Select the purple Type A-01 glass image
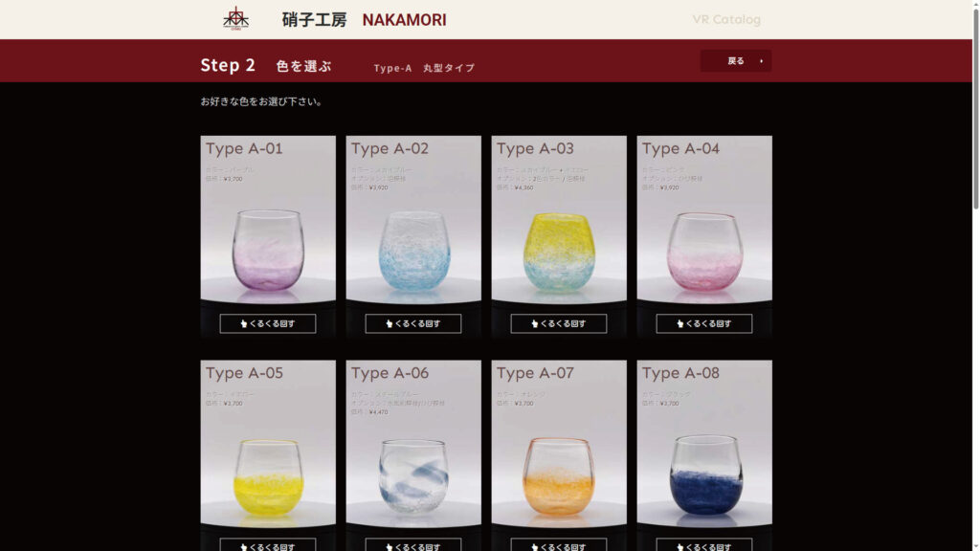The image size is (980, 551). [268, 250]
